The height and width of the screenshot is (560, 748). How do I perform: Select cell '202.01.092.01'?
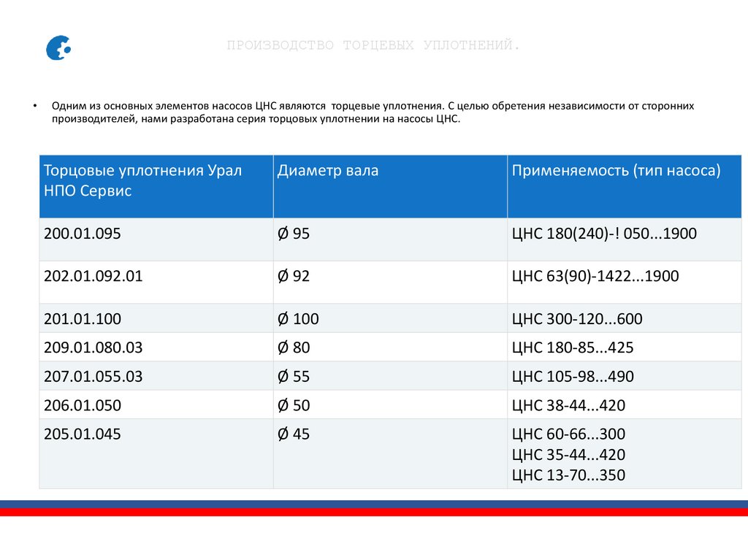156,282
